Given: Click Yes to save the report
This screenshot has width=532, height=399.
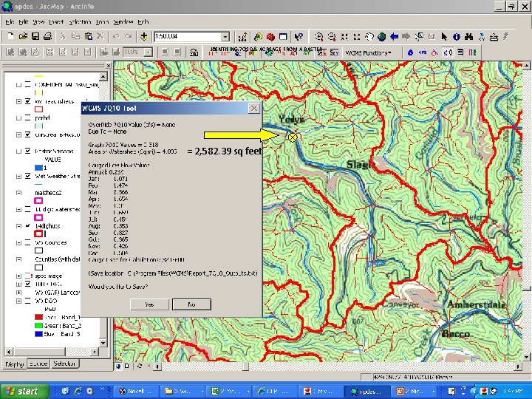Looking at the screenshot, I should click(149, 304).
